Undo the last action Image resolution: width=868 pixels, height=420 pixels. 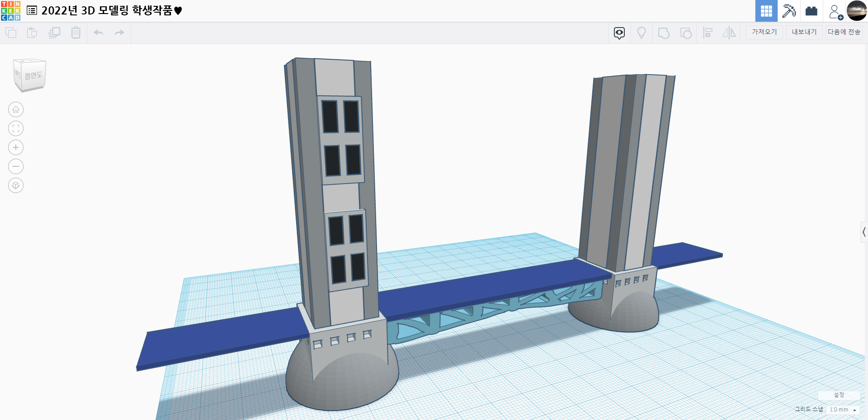[99, 33]
